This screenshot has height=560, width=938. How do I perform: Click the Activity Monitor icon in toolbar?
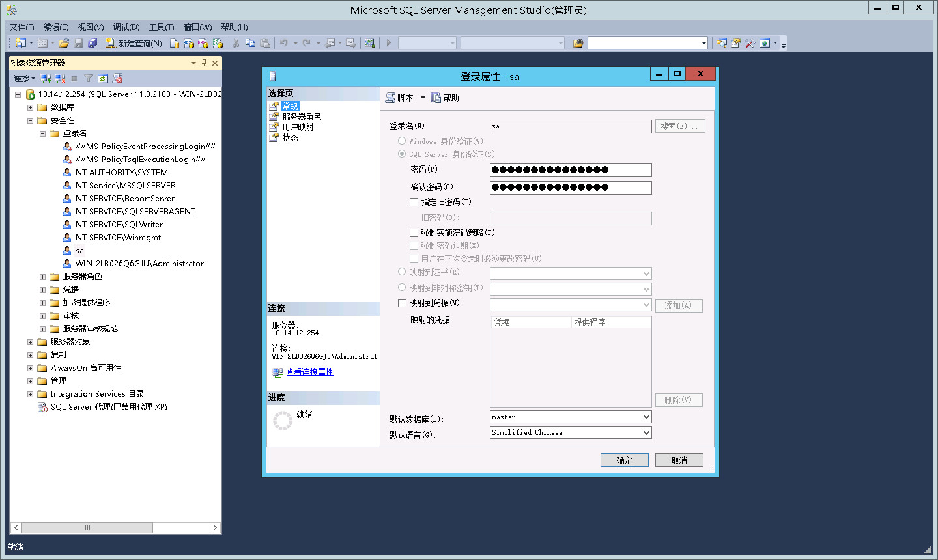(x=370, y=43)
